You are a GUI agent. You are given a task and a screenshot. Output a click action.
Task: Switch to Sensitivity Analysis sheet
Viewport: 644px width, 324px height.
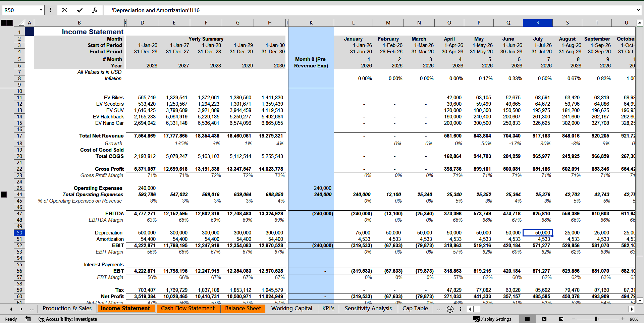pyautogui.click(x=368, y=309)
